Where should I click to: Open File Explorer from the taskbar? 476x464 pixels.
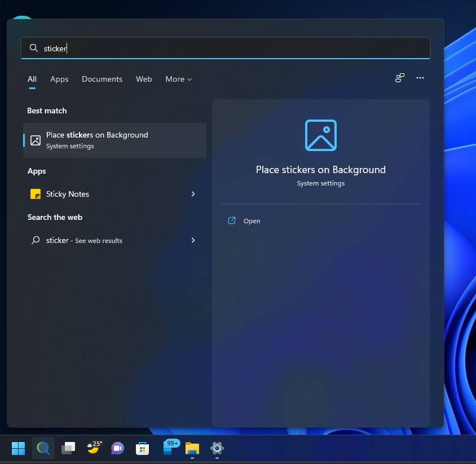(192, 448)
